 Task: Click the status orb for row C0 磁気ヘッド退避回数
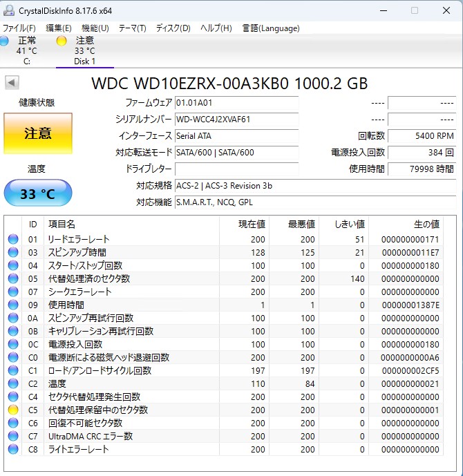13,357
